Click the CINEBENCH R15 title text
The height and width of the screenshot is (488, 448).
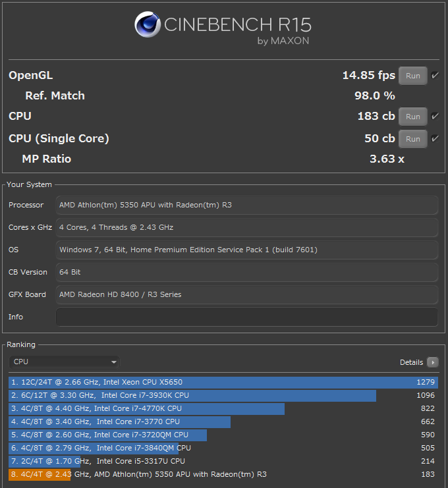[x=238, y=24]
